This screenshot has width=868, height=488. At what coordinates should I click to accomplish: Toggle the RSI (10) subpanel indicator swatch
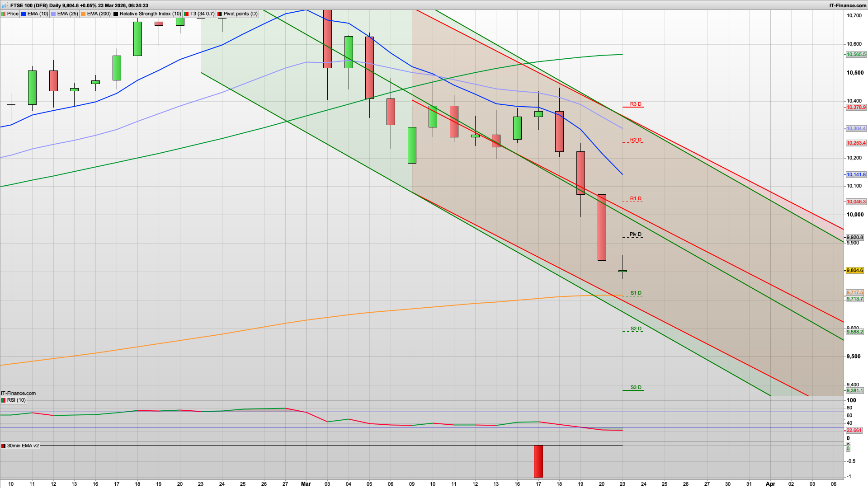pyautogui.click(x=4, y=400)
